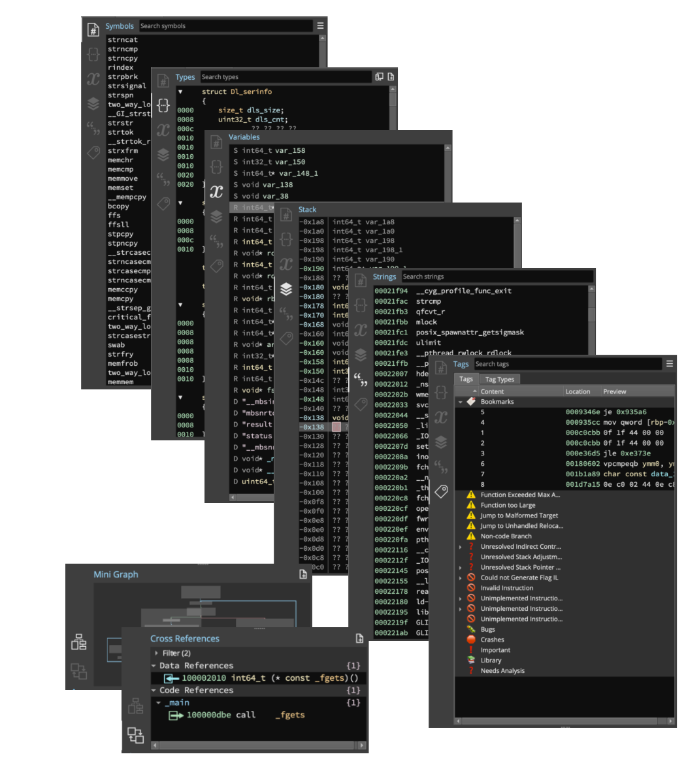Select the strncat symbol
This screenshot has height=784, width=686.
[x=123, y=40]
